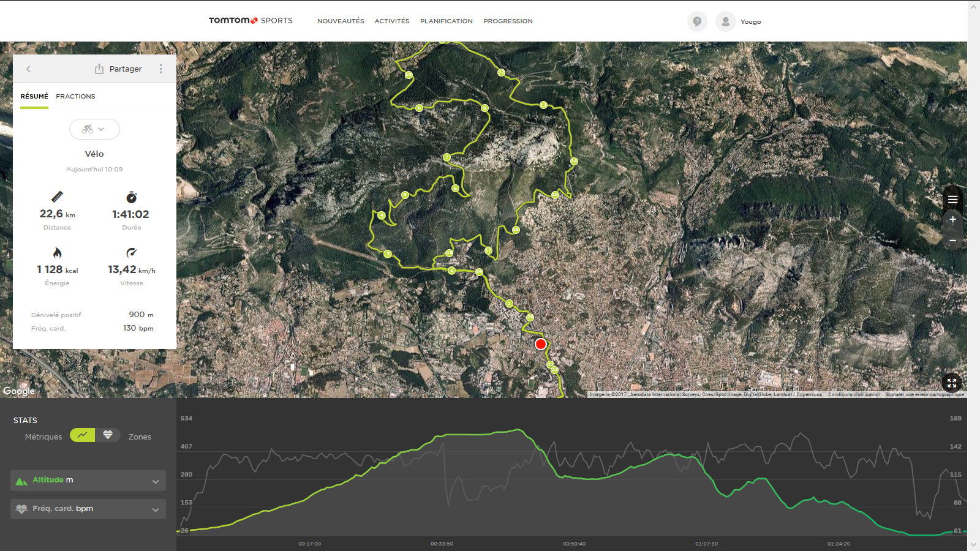Click the TomTom Sports logo
The image size is (980, 551).
click(251, 21)
